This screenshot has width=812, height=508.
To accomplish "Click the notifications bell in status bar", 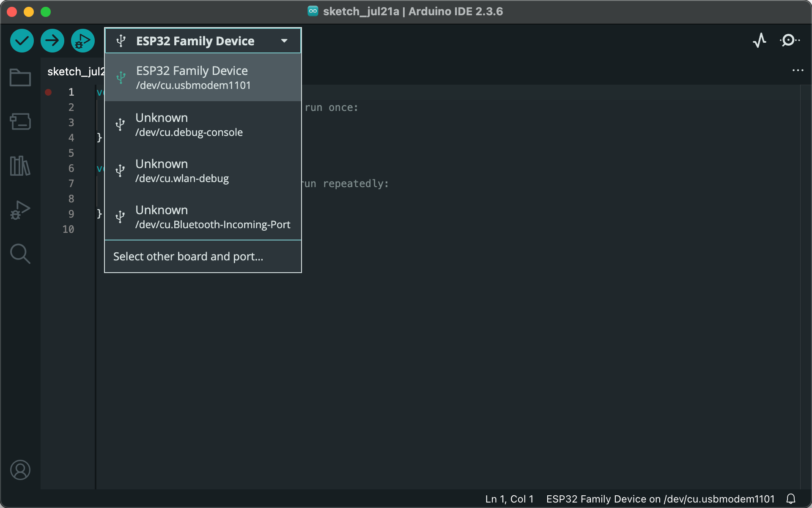I will (791, 499).
